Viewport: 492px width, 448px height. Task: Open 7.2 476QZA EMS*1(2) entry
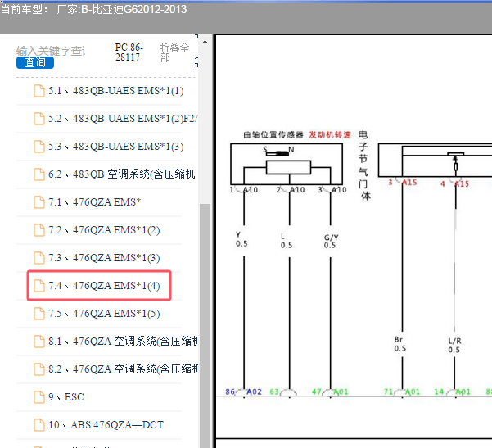(x=104, y=230)
